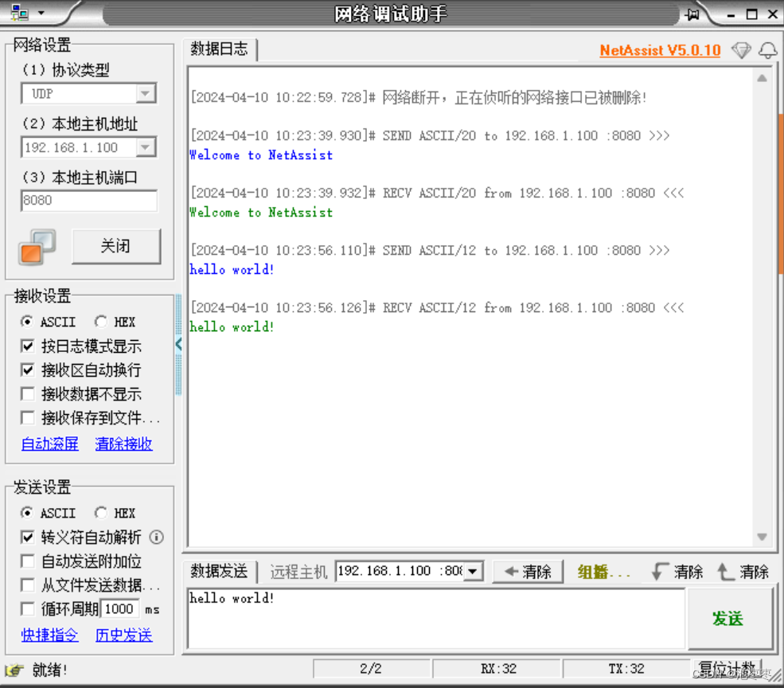This screenshot has height=688, width=784.
Task: Toggle 按日志模式显示 checkbox
Action: pos(28,346)
